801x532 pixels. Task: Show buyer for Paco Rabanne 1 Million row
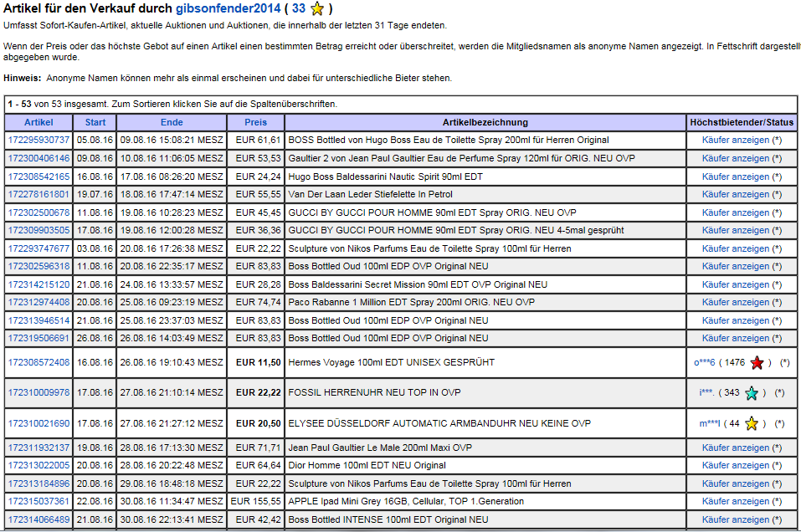coord(736,302)
